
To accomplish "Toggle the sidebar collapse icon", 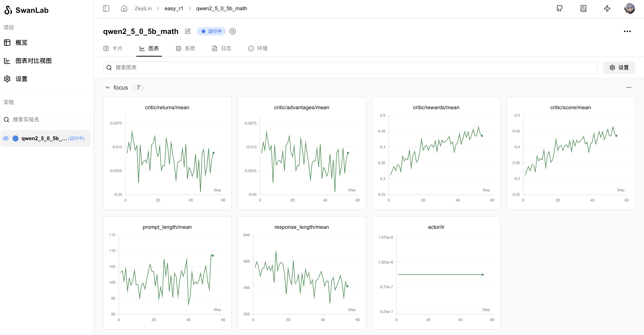I will coord(106,8).
